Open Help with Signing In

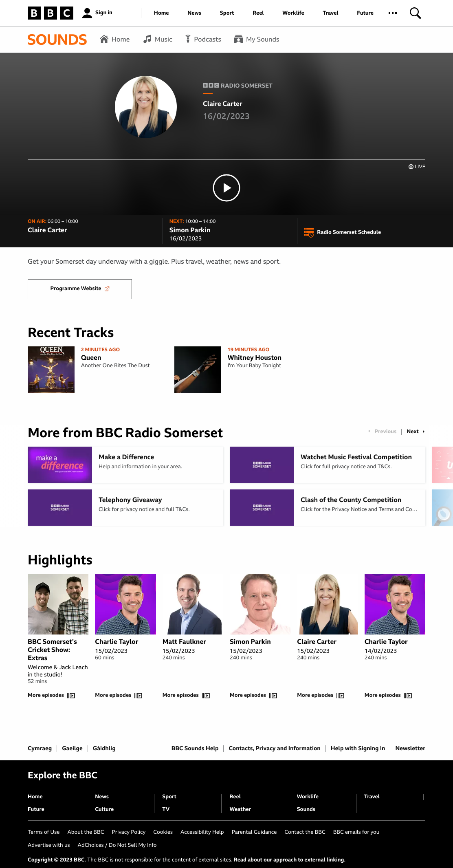click(x=358, y=748)
